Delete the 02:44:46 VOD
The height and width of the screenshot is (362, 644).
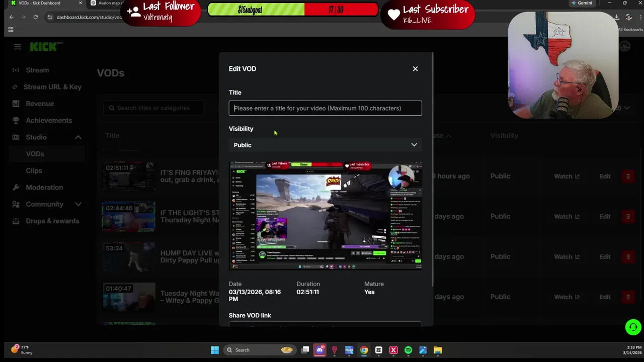point(628,217)
